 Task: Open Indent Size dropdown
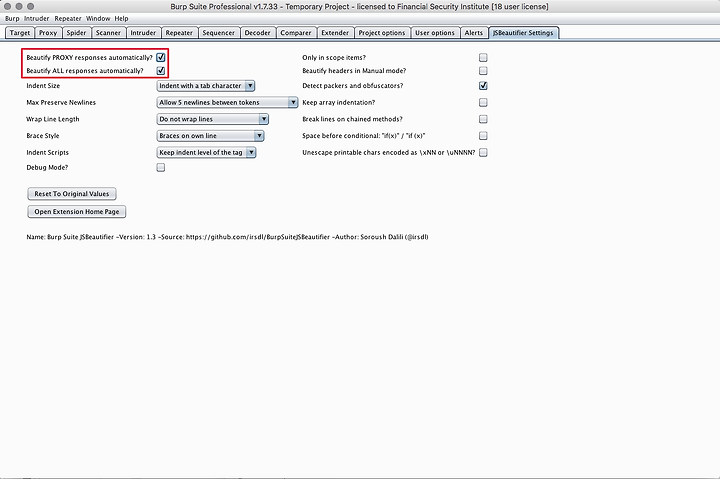(x=206, y=86)
